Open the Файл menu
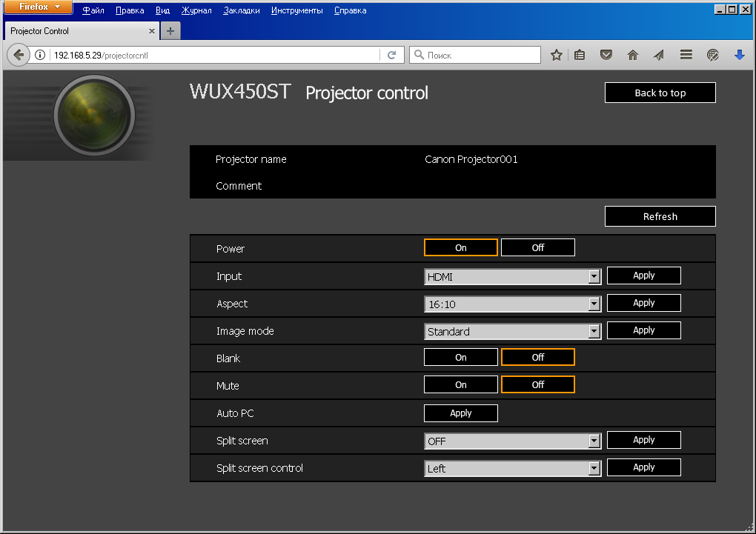 click(x=93, y=10)
